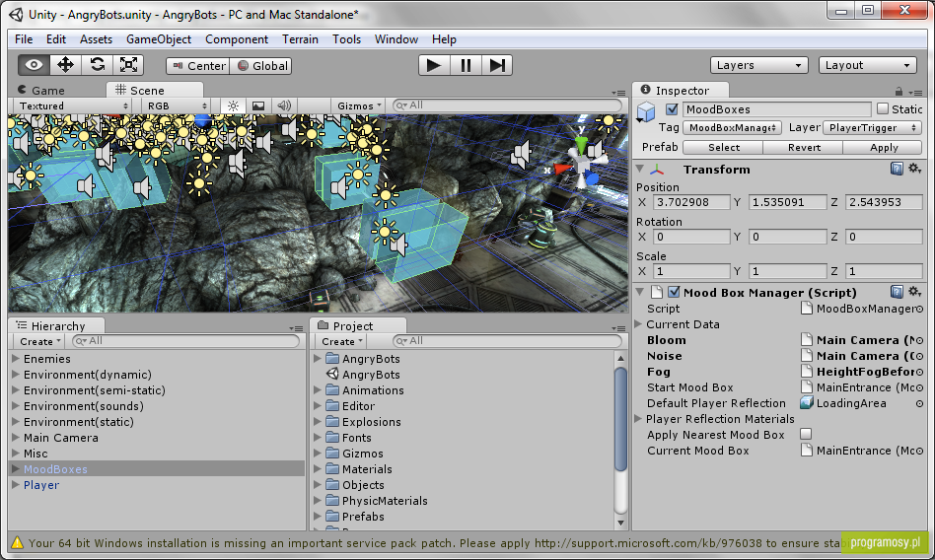Toggle Global coordinate space button

coord(261,66)
